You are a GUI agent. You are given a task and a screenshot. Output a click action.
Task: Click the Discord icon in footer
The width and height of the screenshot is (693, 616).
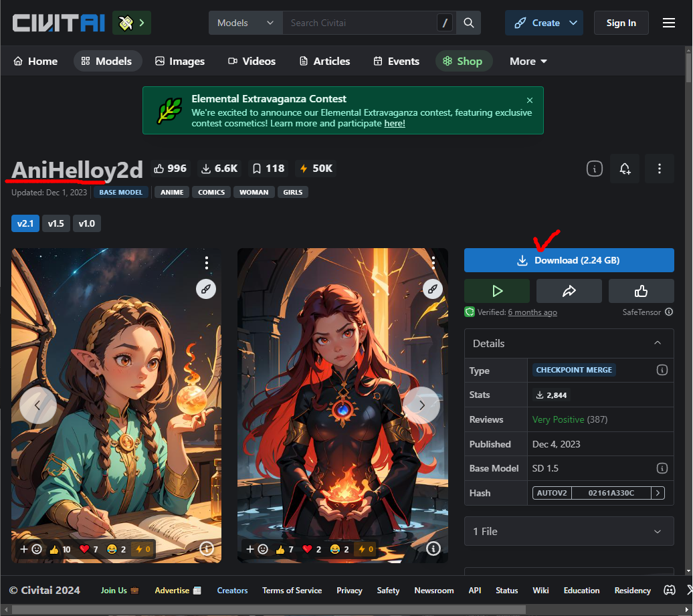coord(670,591)
